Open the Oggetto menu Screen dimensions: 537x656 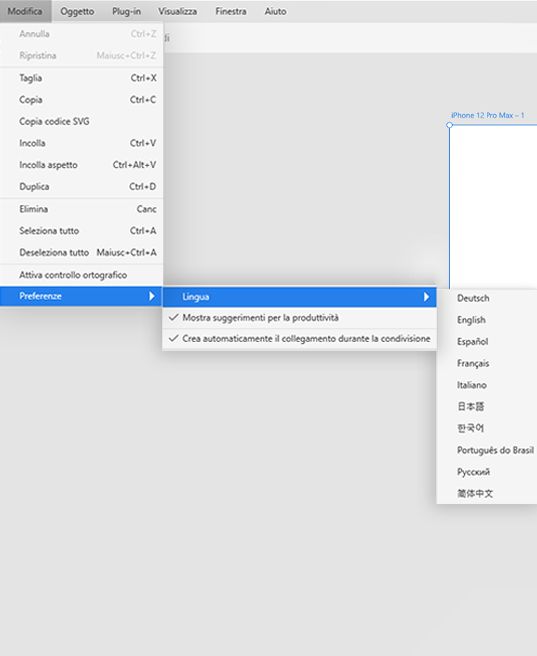tap(77, 11)
